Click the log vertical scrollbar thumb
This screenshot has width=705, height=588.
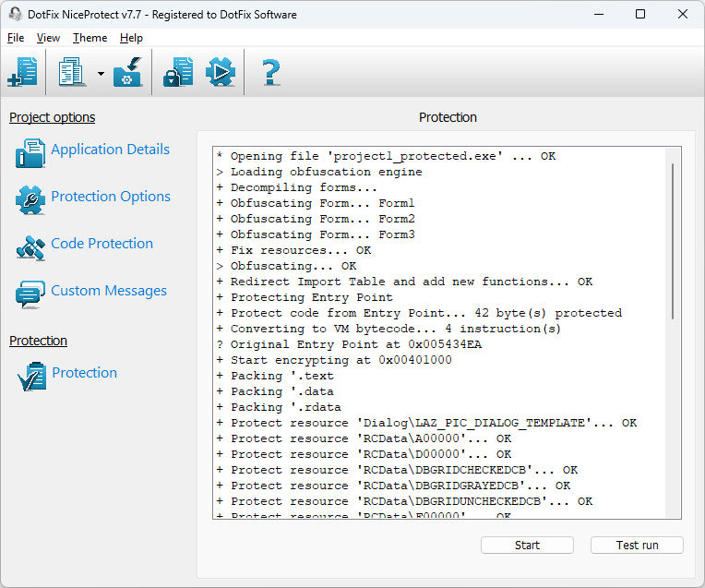pyautogui.click(x=673, y=241)
